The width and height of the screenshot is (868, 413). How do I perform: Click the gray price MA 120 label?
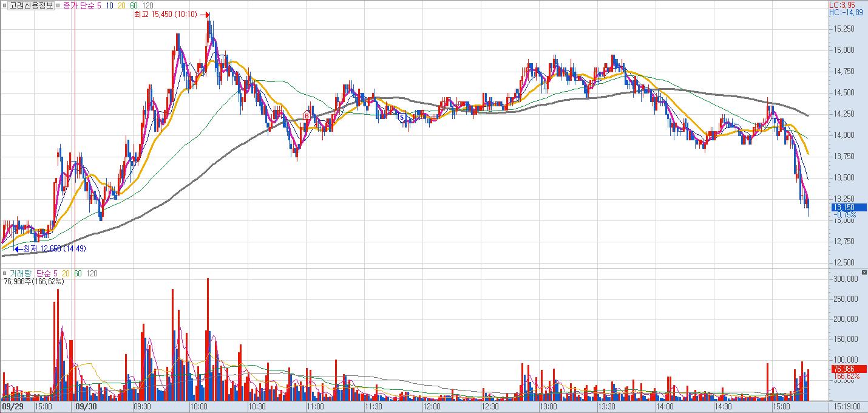click(x=148, y=5)
